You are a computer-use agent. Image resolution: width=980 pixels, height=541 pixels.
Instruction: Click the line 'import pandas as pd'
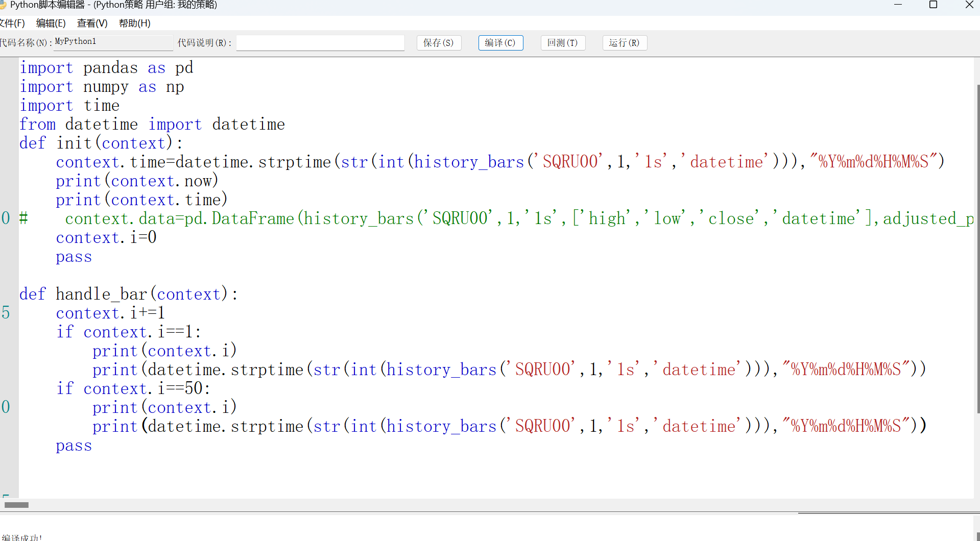tap(106, 68)
